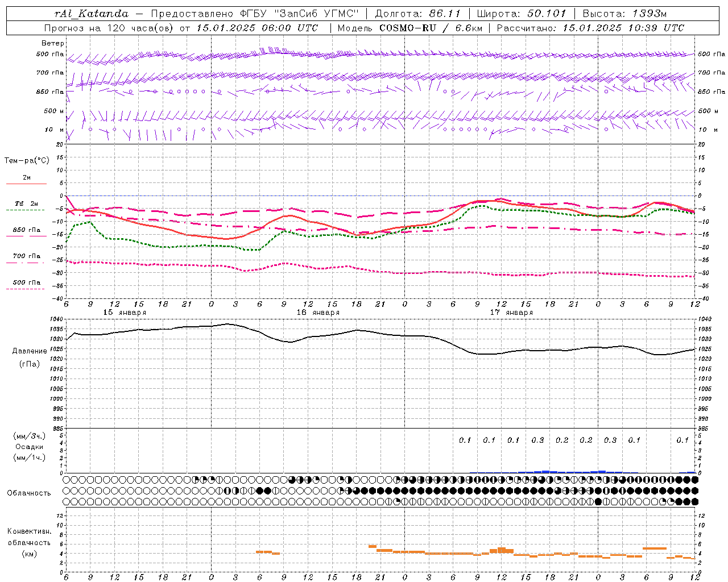Click 985 on the right pressure axis
This screenshot has width=728, height=582.
point(704,428)
